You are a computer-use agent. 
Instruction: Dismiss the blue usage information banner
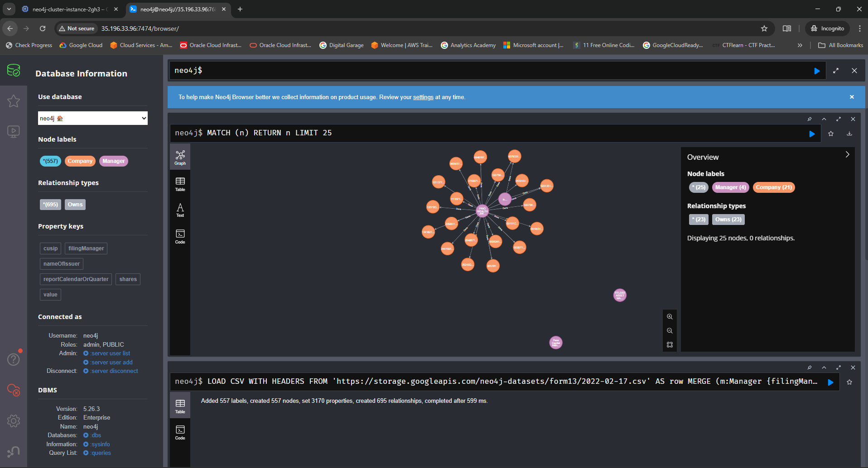pyautogui.click(x=852, y=97)
